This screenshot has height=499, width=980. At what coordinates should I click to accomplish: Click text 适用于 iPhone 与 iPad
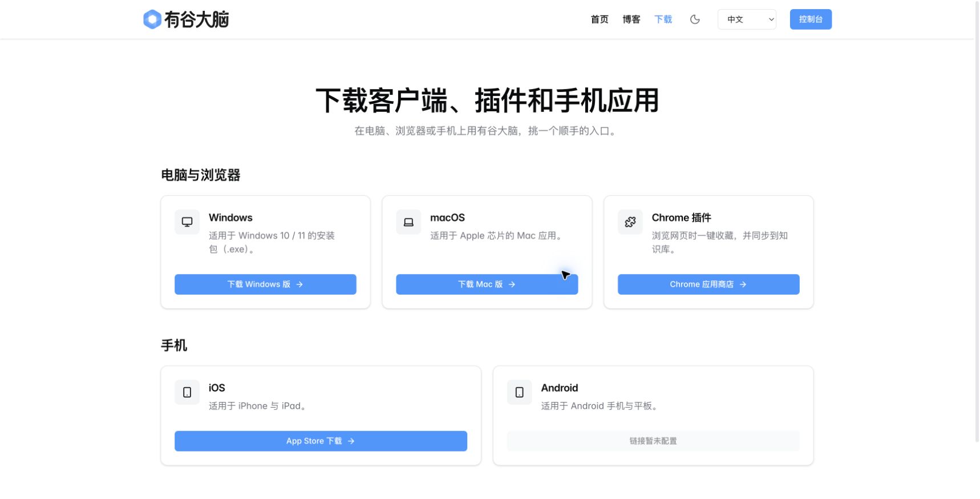[258, 406]
